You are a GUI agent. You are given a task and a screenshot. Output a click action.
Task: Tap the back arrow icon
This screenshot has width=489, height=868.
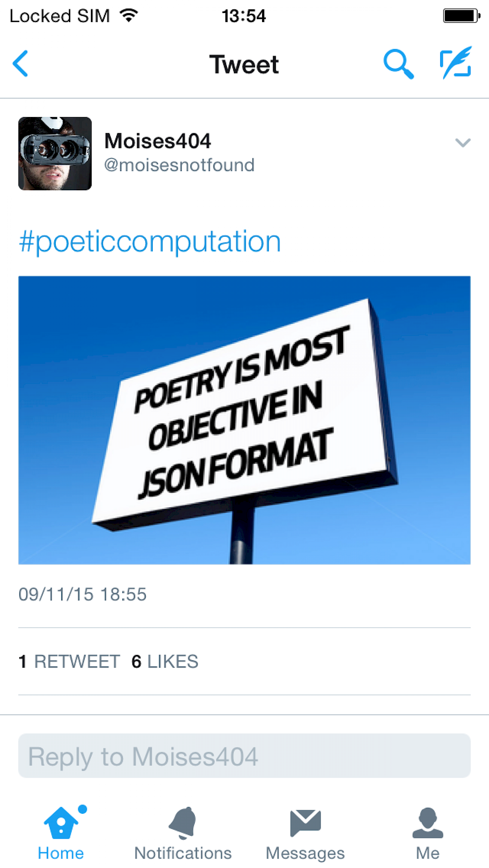click(x=20, y=64)
